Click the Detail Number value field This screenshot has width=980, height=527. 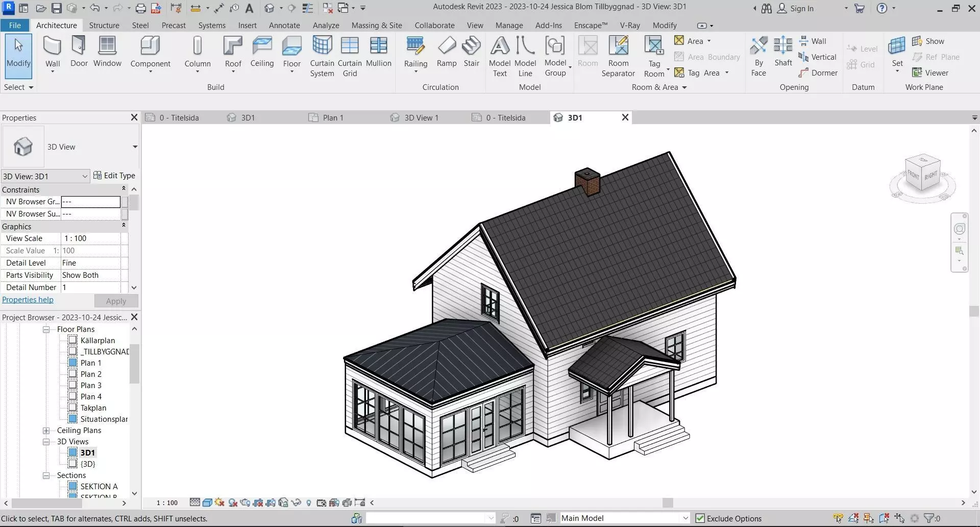coord(91,287)
